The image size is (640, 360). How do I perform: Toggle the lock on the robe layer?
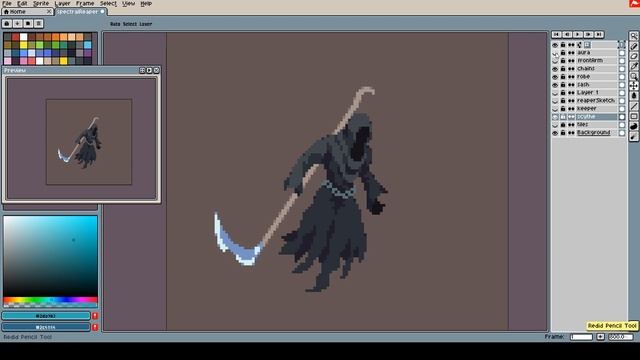pos(563,77)
